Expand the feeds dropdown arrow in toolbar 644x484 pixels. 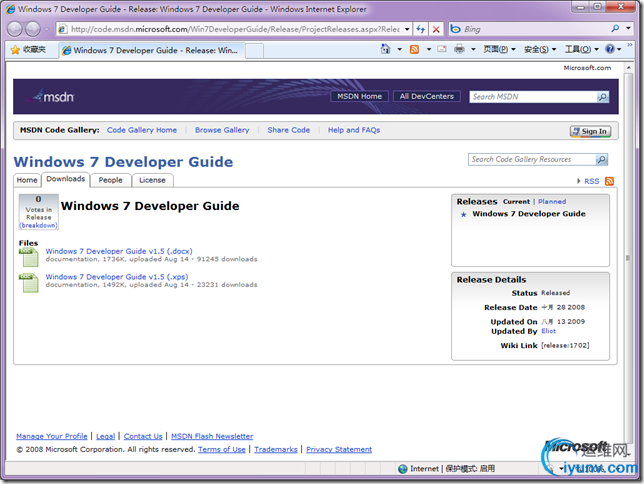pos(429,49)
